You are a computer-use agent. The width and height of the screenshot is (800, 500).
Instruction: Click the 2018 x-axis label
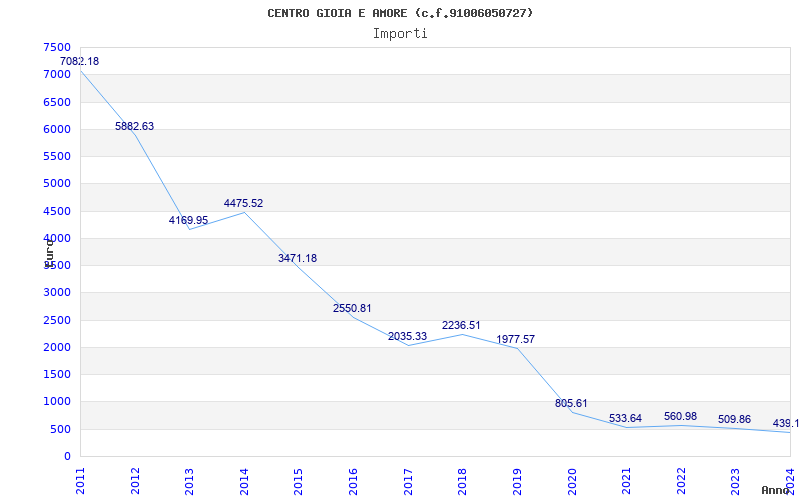point(463,481)
